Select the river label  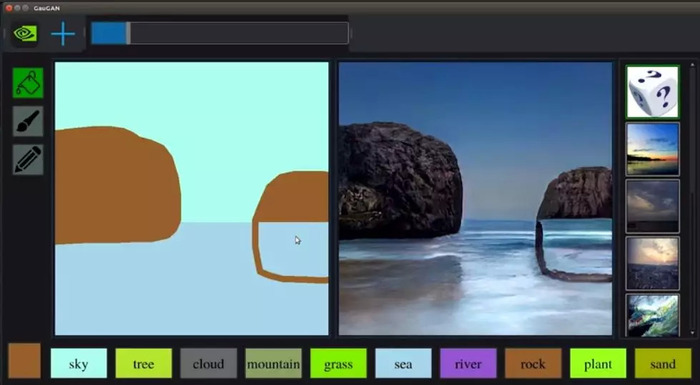(468, 364)
